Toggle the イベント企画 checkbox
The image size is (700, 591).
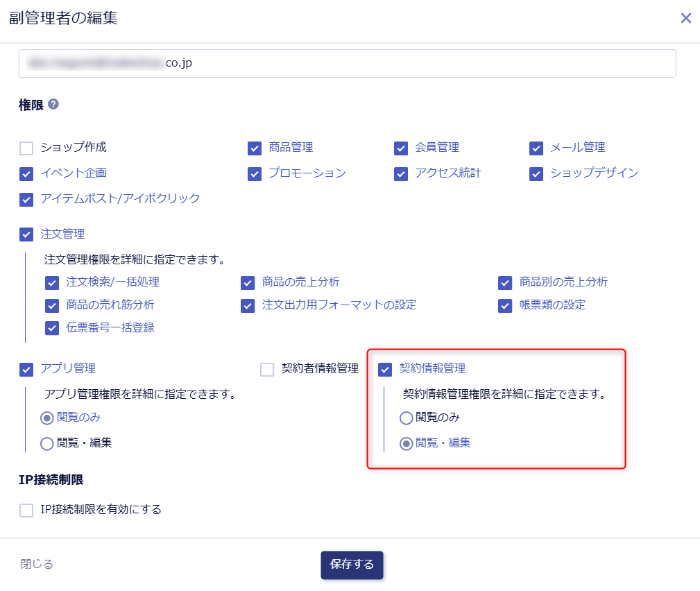[x=26, y=174]
